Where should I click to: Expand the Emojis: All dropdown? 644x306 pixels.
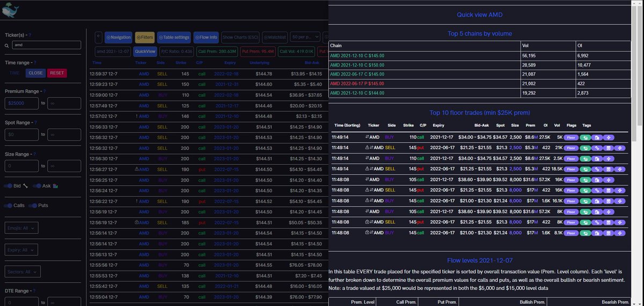21,228
